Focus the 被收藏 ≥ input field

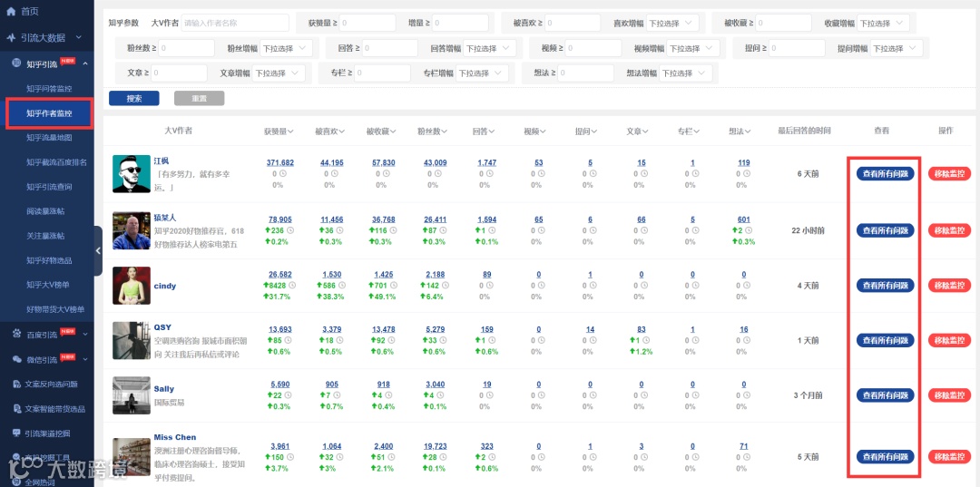tap(784, 23)
